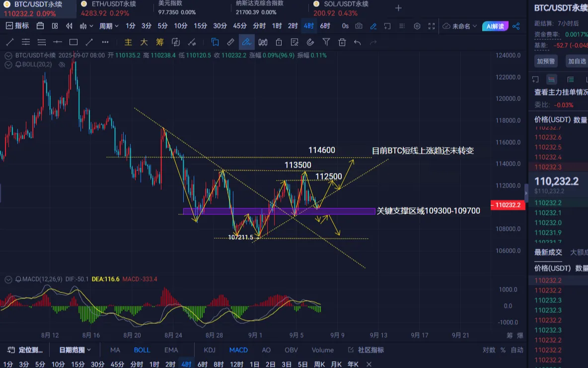The height and width of the screenshot is (368, 588).
Task: Click the share icon
Action: coord(516,26)
